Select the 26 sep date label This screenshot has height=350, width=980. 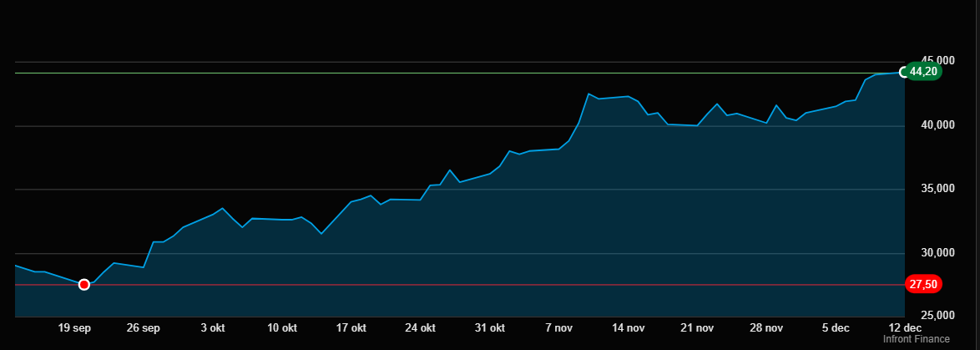[144, 327]
